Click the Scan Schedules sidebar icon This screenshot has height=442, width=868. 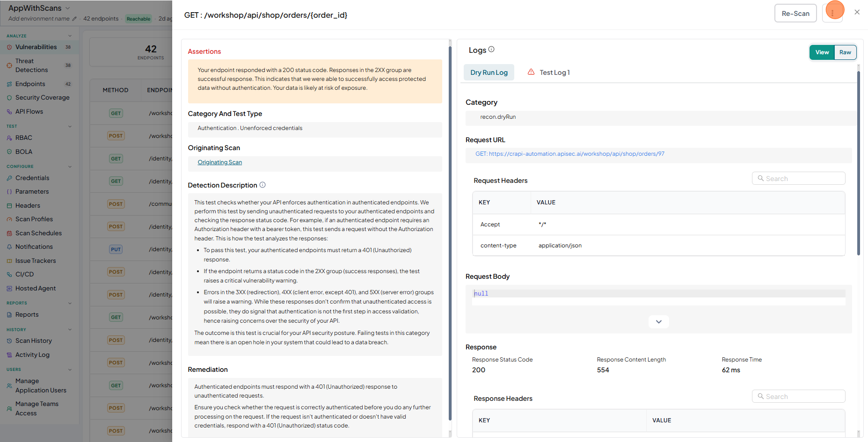(9, 233)
